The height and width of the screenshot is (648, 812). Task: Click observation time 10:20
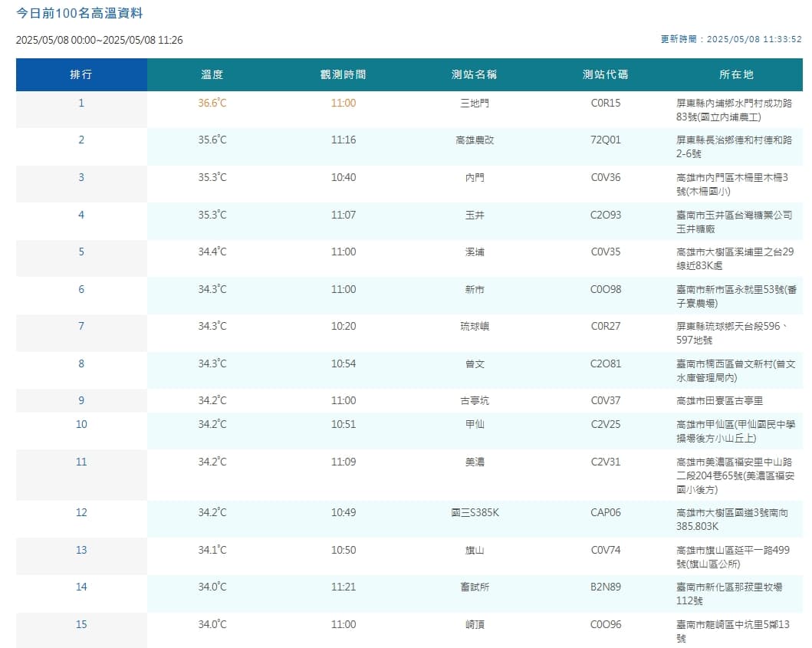pos(344,327)
